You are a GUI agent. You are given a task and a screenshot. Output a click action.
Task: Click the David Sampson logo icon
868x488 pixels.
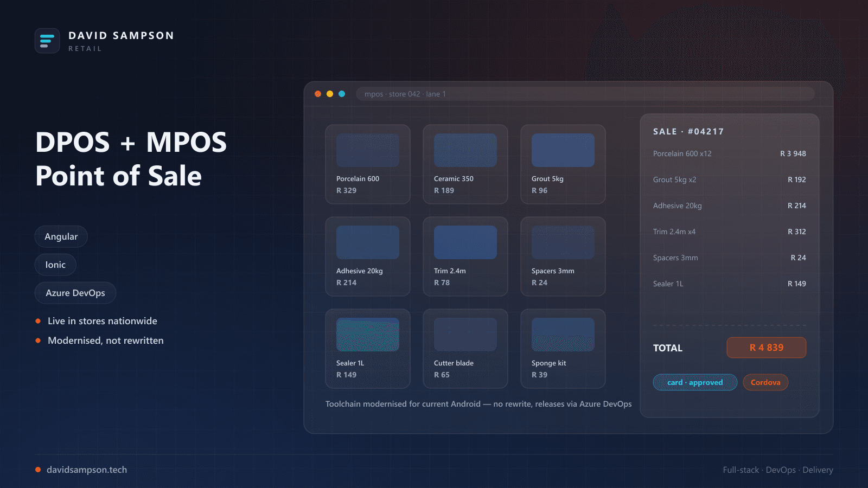pos(47,41)
